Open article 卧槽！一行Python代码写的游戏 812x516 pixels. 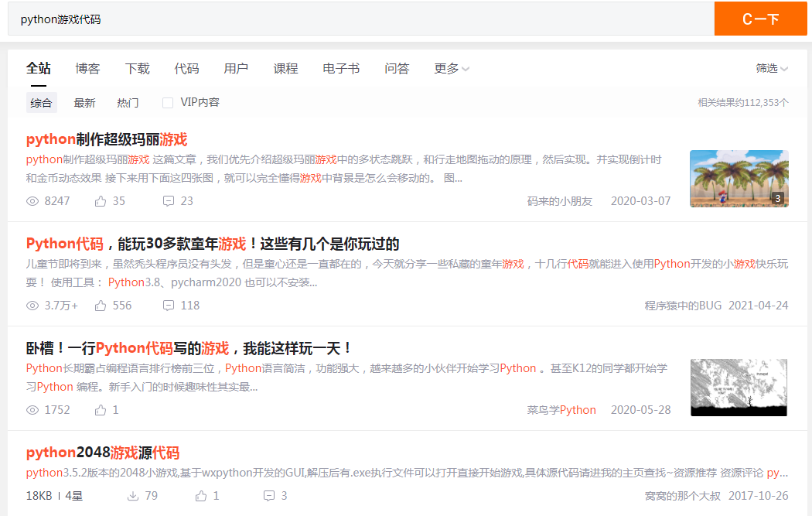(x=189, y=348)
